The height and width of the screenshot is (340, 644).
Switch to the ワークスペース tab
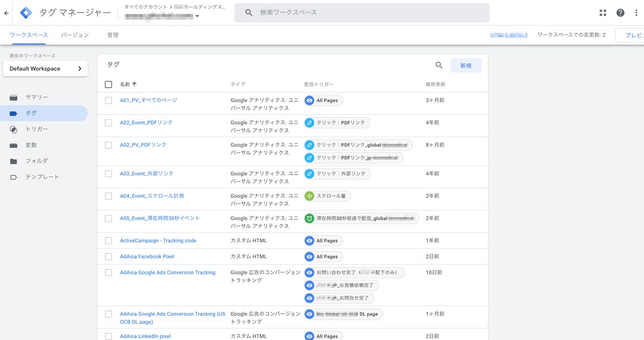(x=28, y=35)
